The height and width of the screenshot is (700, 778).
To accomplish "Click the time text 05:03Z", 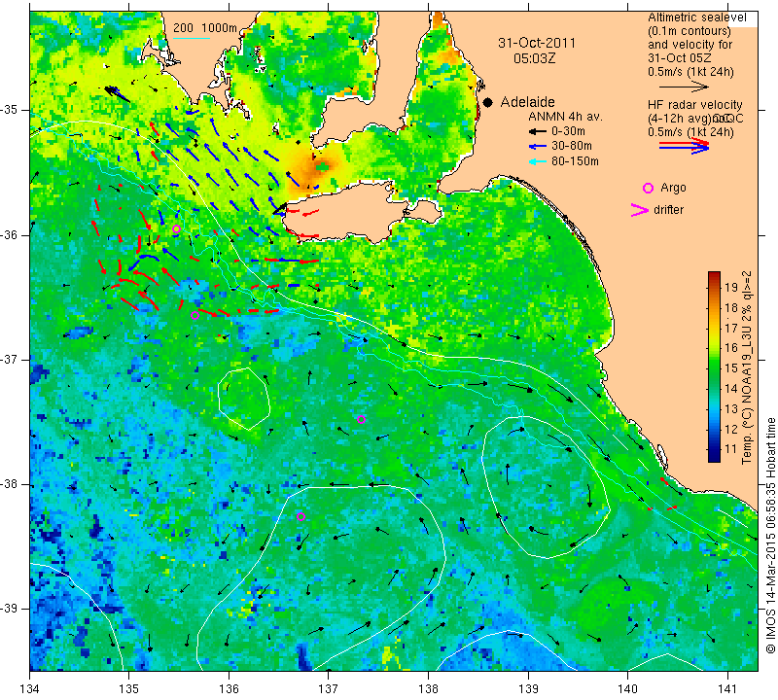I will point(534,58).
